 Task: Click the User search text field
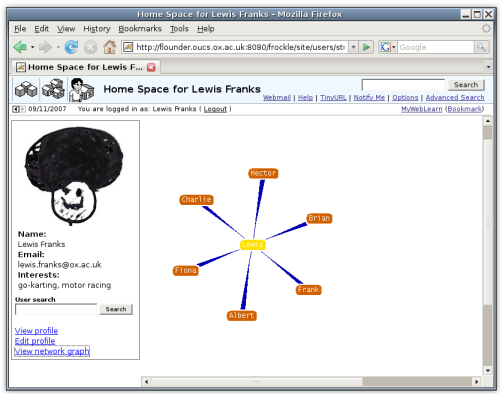56,309
